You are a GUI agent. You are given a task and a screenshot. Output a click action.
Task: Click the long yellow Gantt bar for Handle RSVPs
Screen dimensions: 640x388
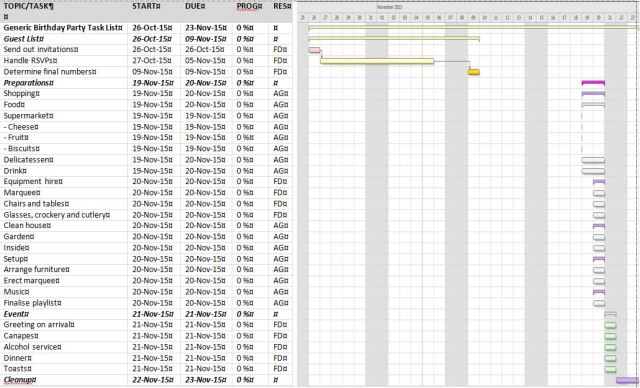[x=377, y=61]
